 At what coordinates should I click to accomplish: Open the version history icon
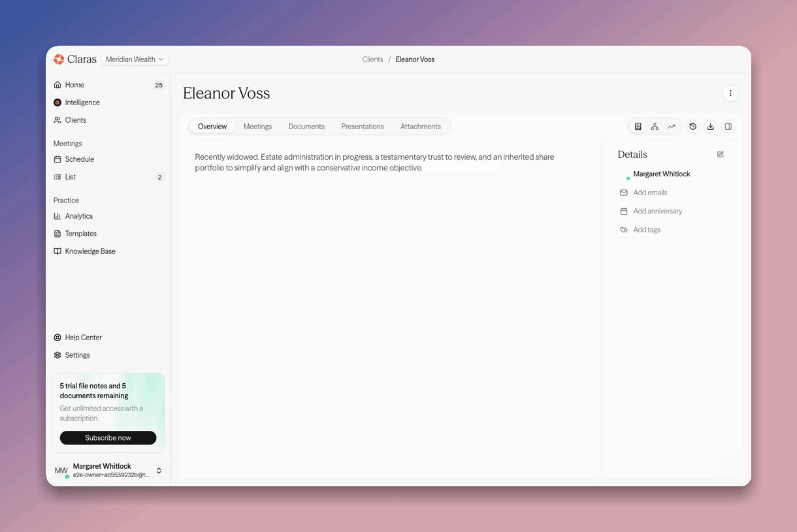click(693, 127)
